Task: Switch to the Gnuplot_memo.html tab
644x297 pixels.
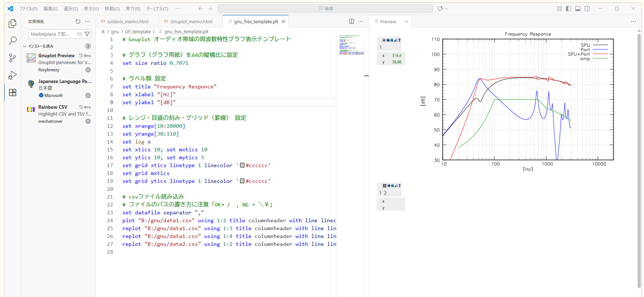Action: tap(191, 21)
